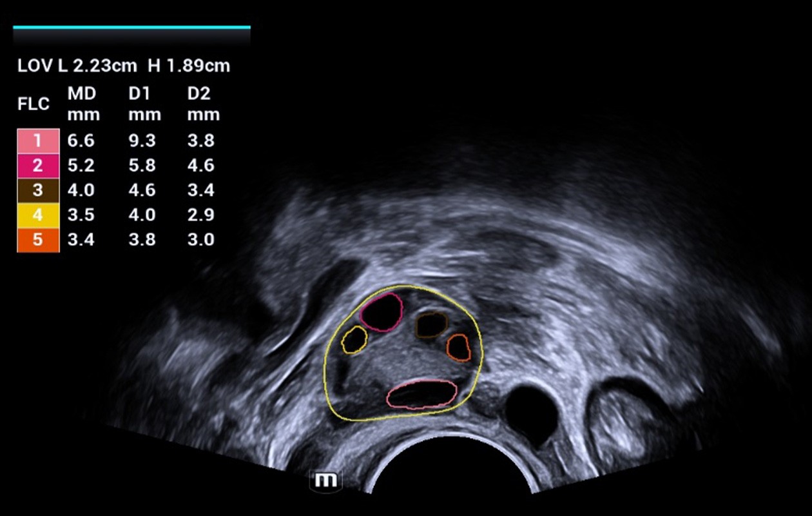This screenshot has width=812, height=516.
Task: Select the small yellow-outlined follicle inside ovary
Action: [x=354, y=340]
